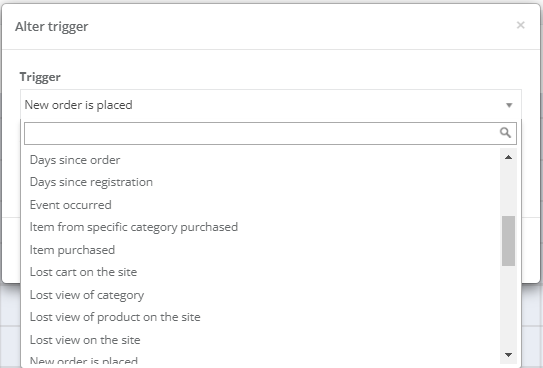
Task: Select 'Days since registration' option
Action: pyautogui.click(x=262, y=182)
